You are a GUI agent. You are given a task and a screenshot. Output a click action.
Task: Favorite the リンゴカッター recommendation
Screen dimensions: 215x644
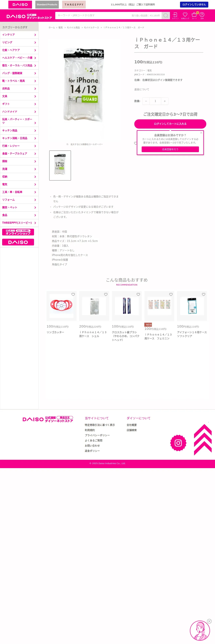[x=73, y=295]
